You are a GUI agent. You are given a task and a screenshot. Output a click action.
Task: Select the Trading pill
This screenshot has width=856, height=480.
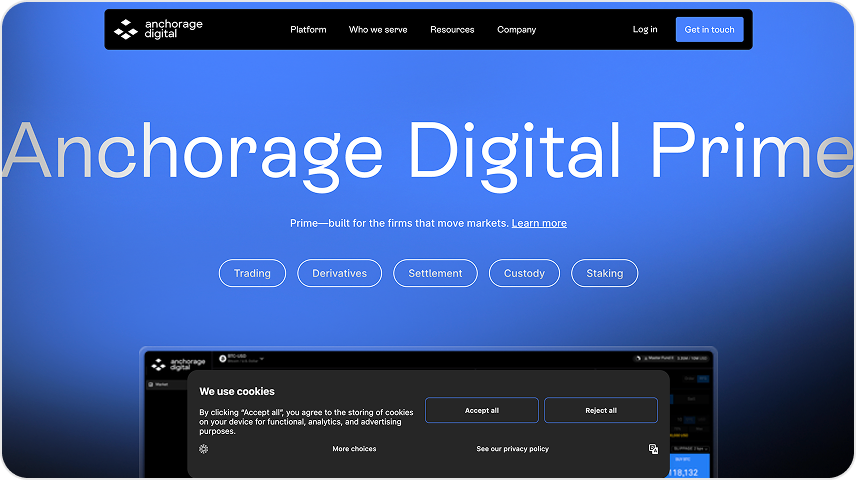click(252, 273)
